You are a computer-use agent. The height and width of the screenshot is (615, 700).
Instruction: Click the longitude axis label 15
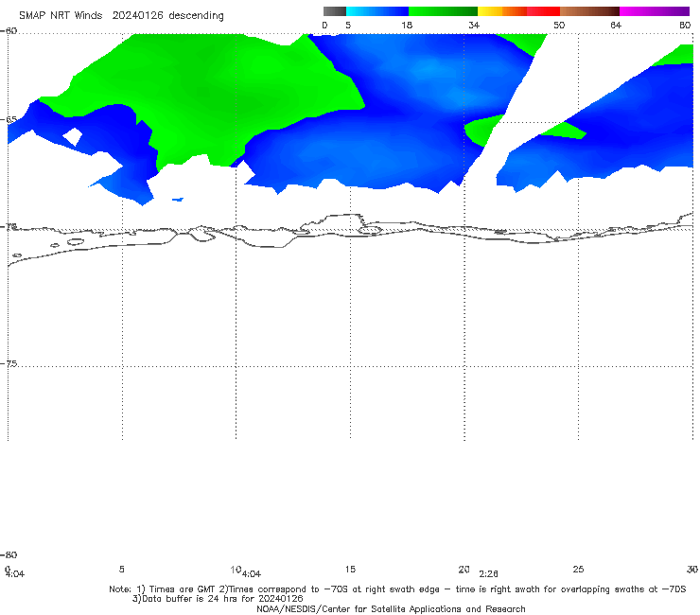tap(350, 570)
